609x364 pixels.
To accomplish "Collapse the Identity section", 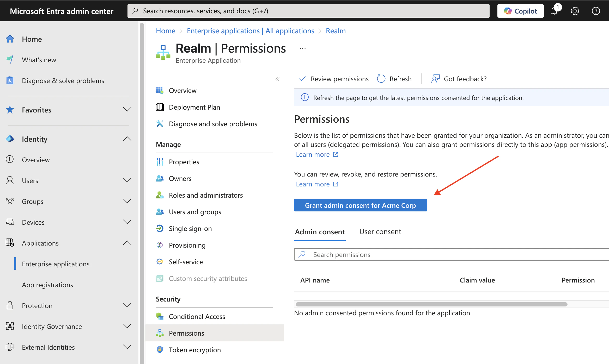I will (x=127, y=139).
